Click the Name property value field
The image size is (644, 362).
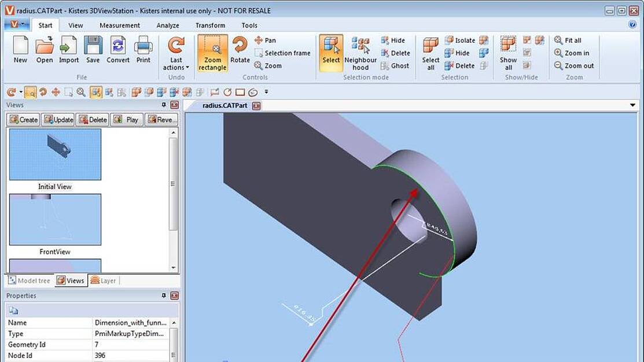131,323
